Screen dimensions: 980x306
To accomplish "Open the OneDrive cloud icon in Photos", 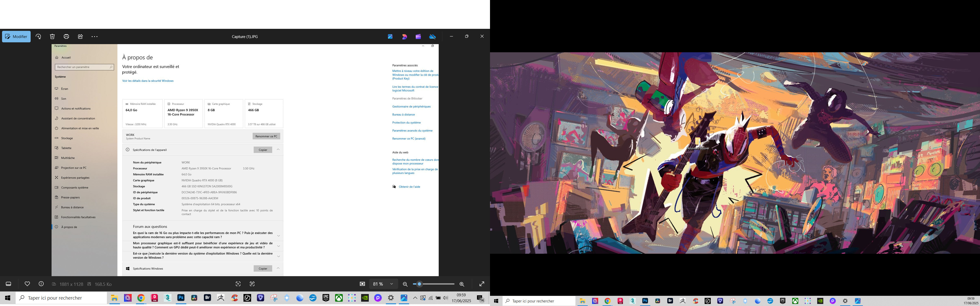I will click(433, 36).
